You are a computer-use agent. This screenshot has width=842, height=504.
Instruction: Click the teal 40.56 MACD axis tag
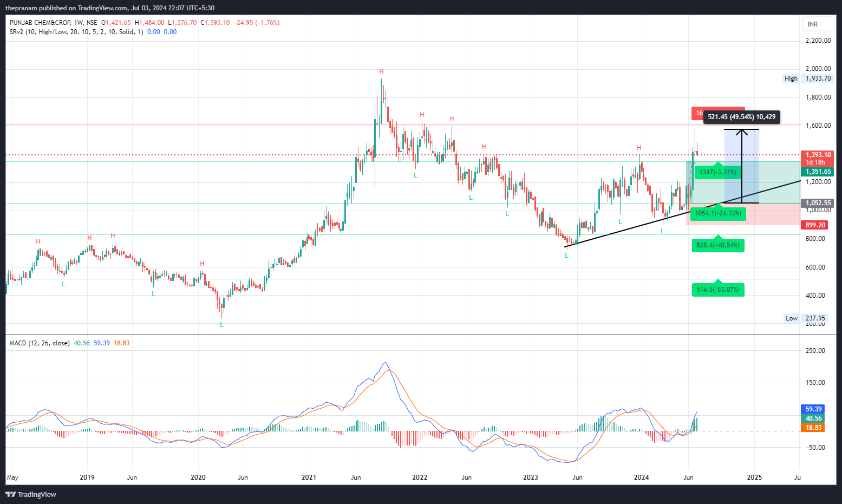coord(813,418)
